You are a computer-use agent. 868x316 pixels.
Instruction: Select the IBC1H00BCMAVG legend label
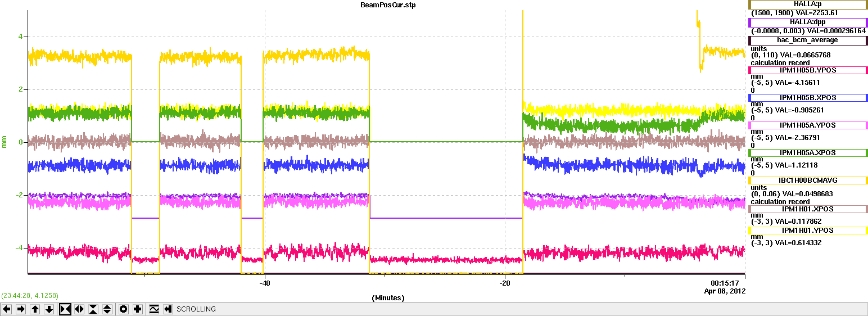[x=807, y=180]
